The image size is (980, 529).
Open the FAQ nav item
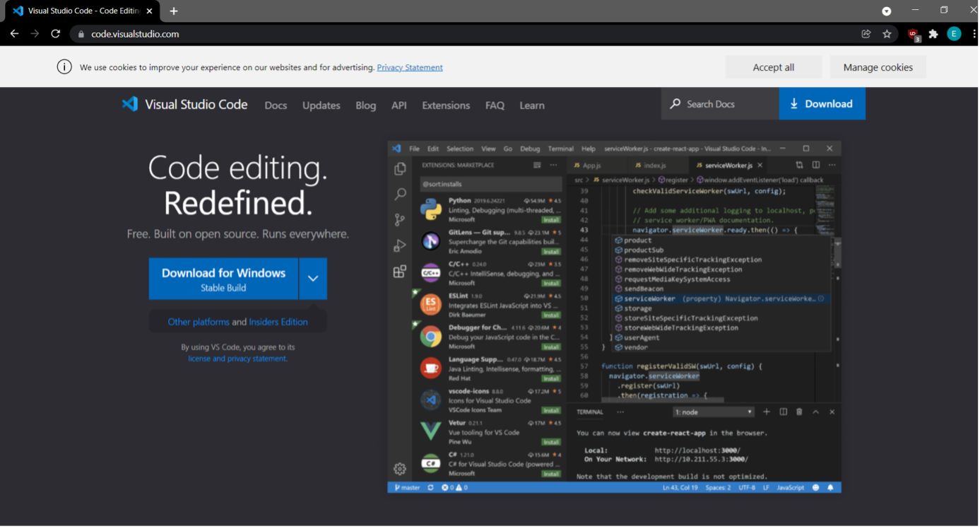pyautogui.click(x=495, y=105)
